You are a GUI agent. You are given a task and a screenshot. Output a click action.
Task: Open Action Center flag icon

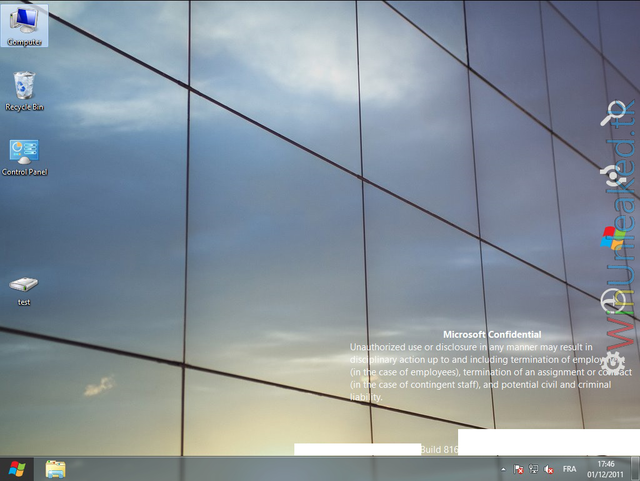519,469
